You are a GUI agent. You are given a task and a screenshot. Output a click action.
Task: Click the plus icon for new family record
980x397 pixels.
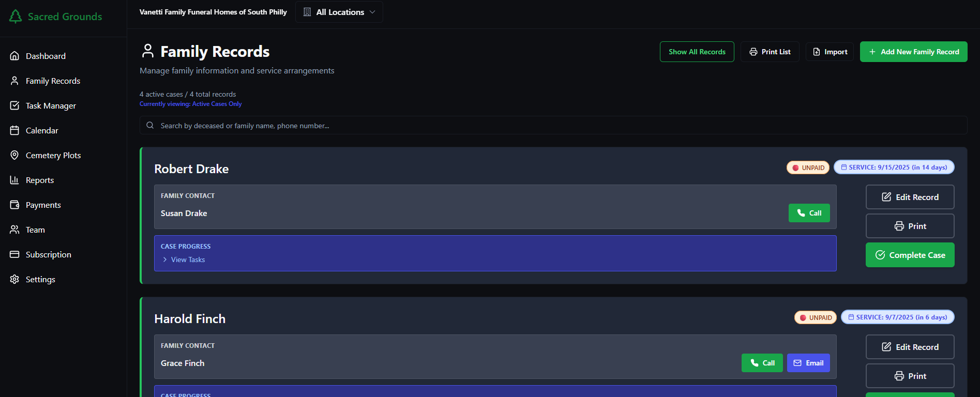(872, 52)
